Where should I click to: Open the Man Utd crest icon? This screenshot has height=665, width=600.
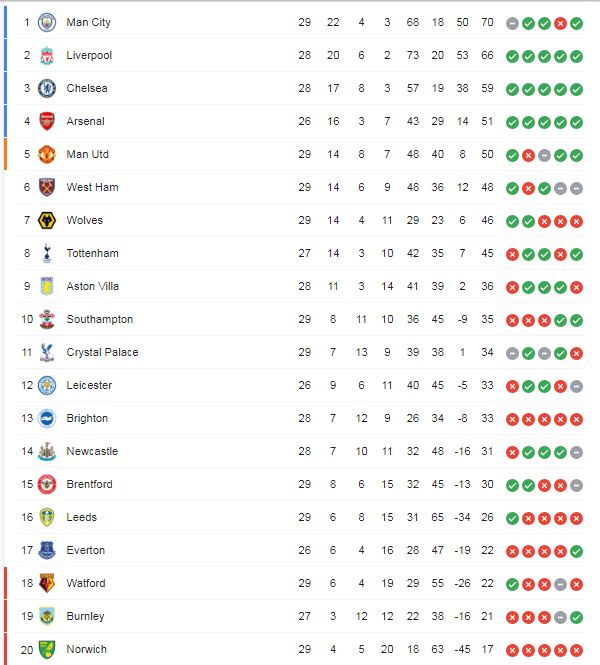click(x=46, y=154)
